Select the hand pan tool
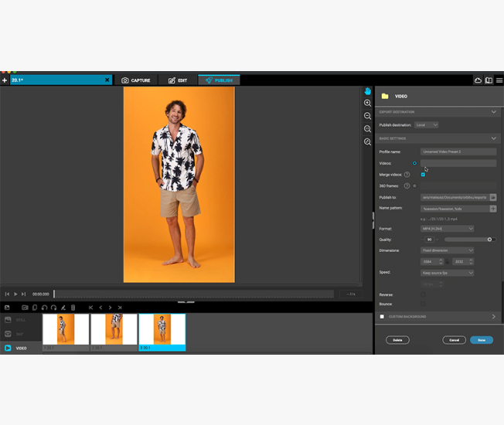 (368, 91)
